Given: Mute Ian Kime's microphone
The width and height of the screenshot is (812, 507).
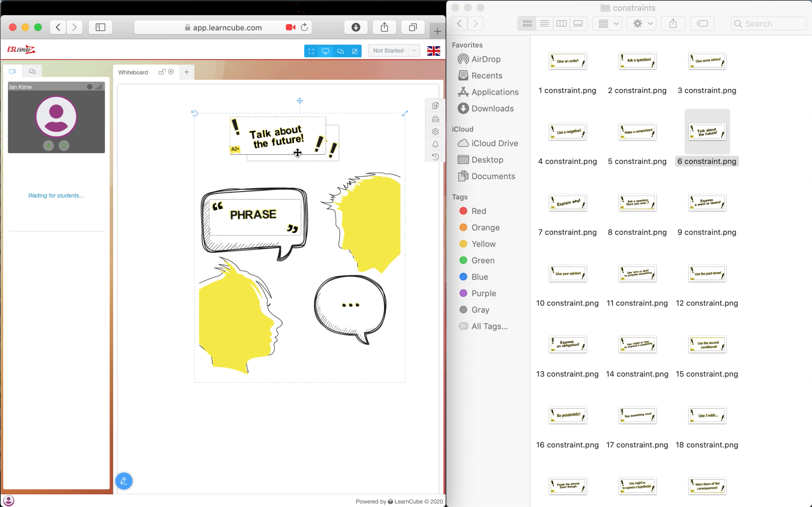Looking at the screenshot, I should tap(49, 146).
